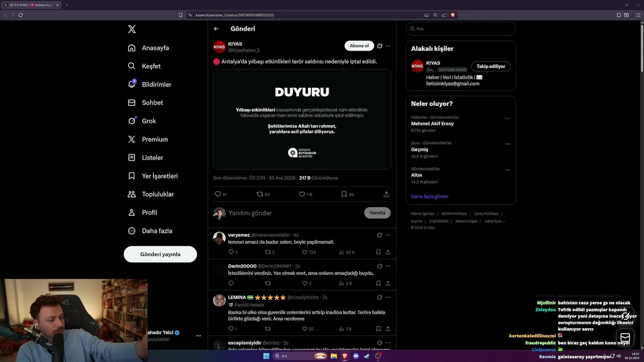Open Anasayfa from the sidebar
The image size is (644, 362).
click(x=148, y=48)
